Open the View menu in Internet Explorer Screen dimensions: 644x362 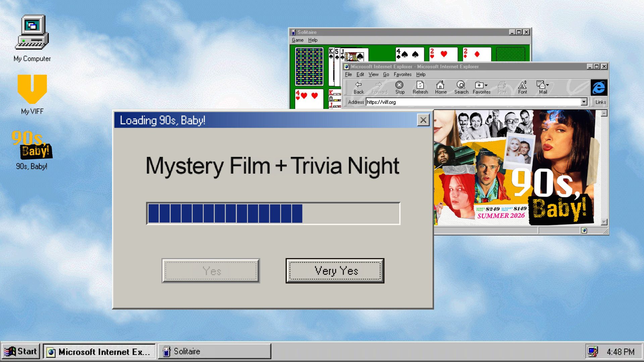pyautogui.click(x=373, y=75)
